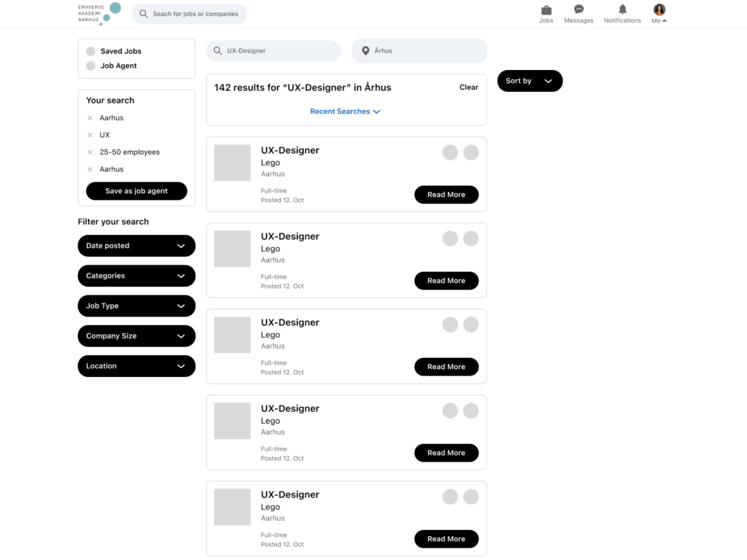The height and width of the screenshot is (560, 747).
Task: Click right circle icon on second job card
Action: [471, 238]
